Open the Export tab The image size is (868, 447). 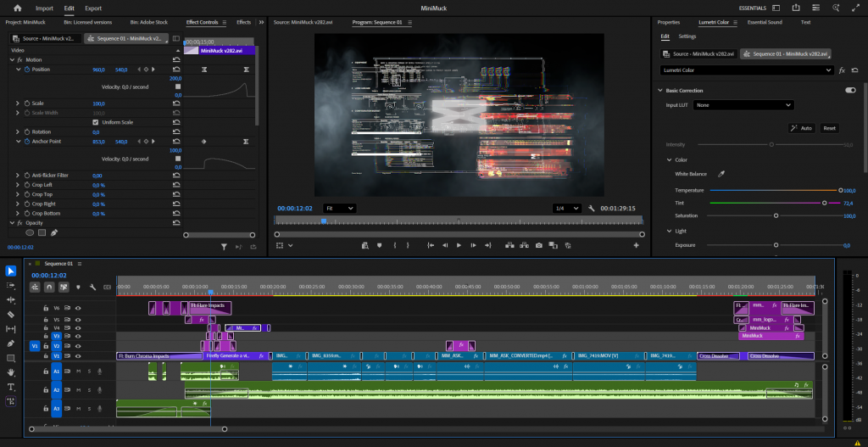(93, 8)
